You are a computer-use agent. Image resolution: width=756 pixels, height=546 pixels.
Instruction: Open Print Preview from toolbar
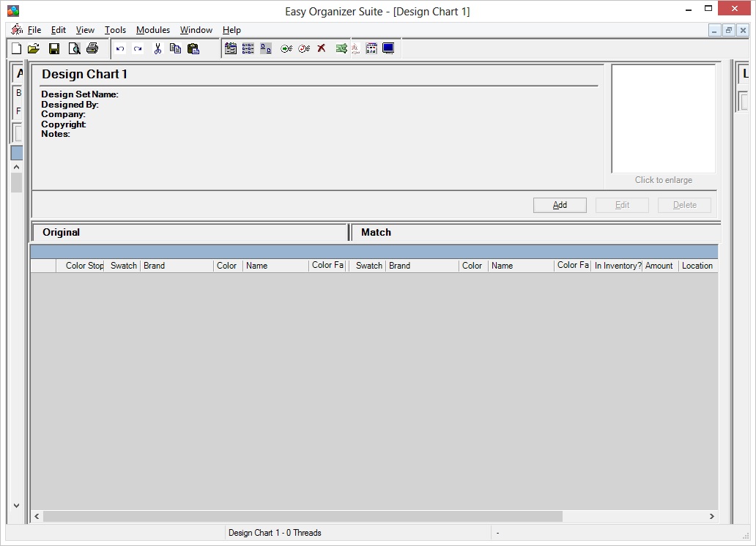(x=74, y=49)
